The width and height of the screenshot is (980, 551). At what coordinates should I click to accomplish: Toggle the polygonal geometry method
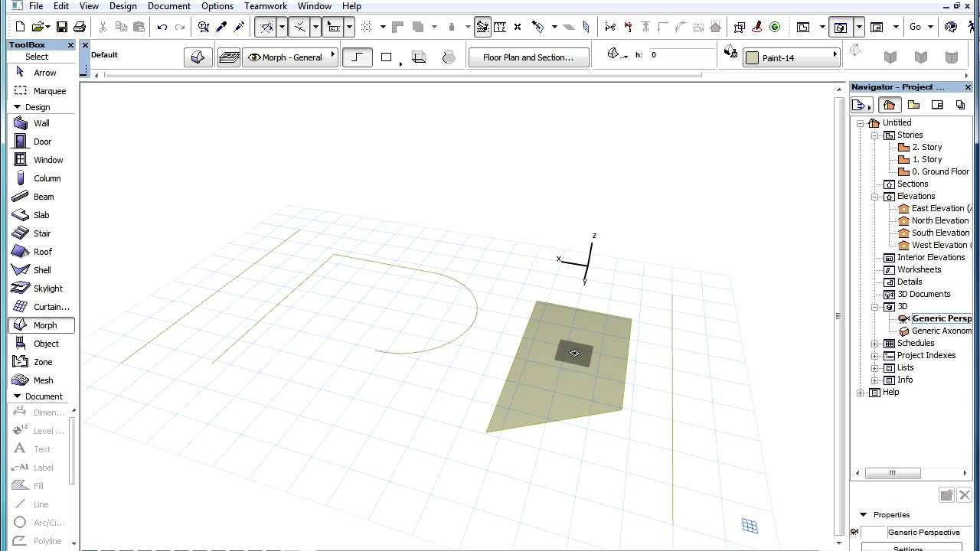(x=357, y=57)
